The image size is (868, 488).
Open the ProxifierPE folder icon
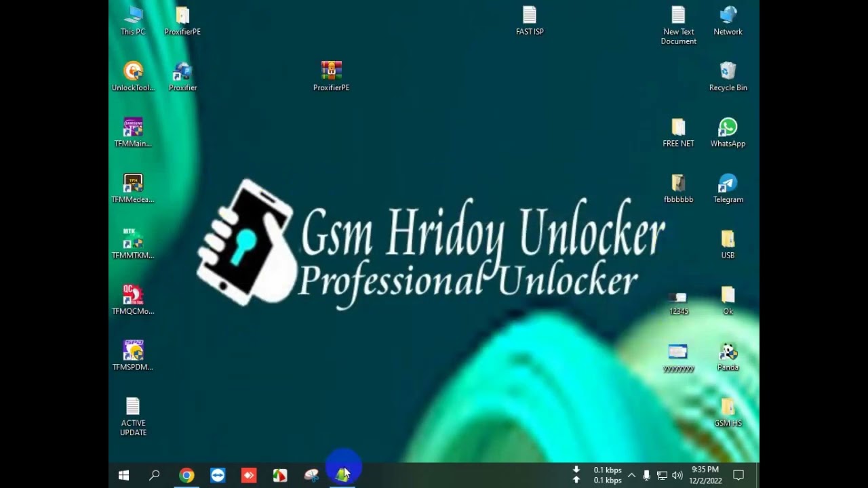coord(182,20)
